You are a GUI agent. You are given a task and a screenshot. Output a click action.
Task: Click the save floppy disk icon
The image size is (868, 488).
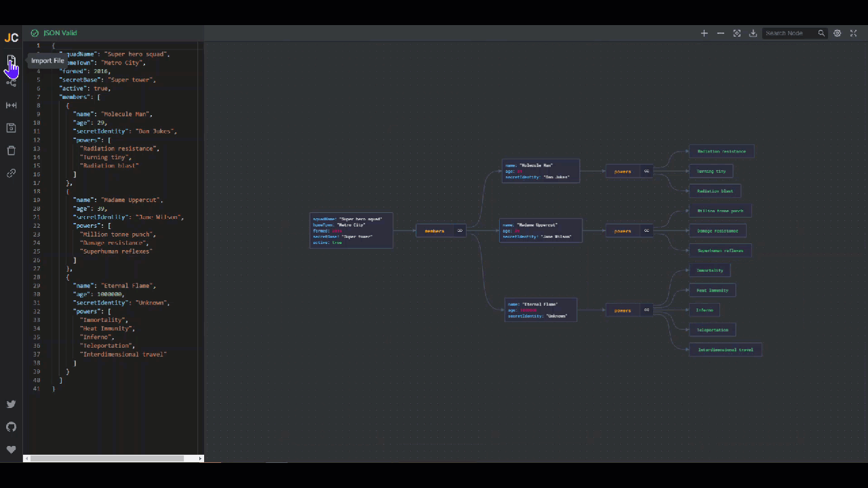pos(11,128)
